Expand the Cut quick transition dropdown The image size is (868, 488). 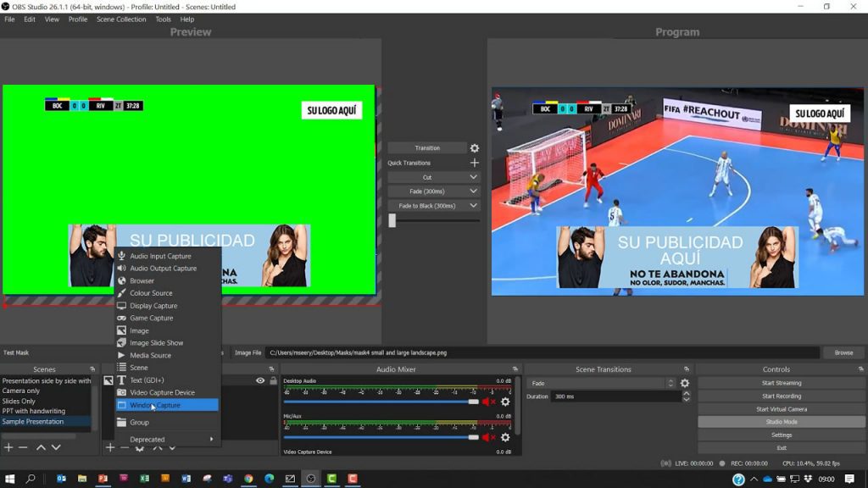(x=473, y=177)
